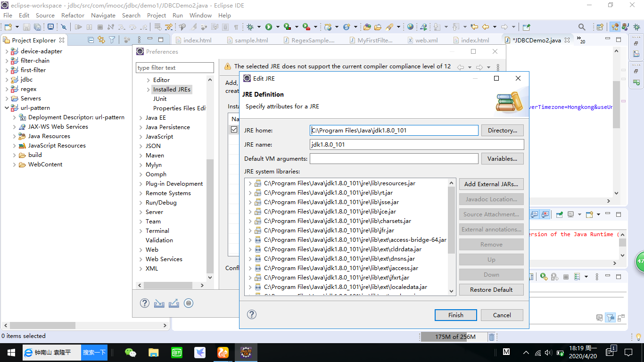Click the Back navigation yellow arrow

(x=485, y=27)
